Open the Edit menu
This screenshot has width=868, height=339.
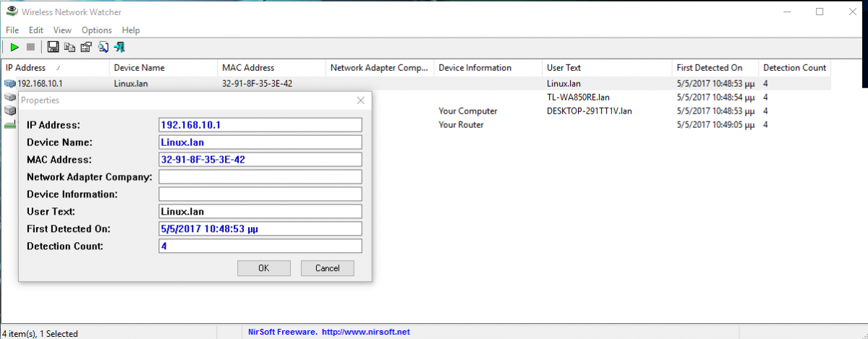pyautogui.click(x=36, y=30)
